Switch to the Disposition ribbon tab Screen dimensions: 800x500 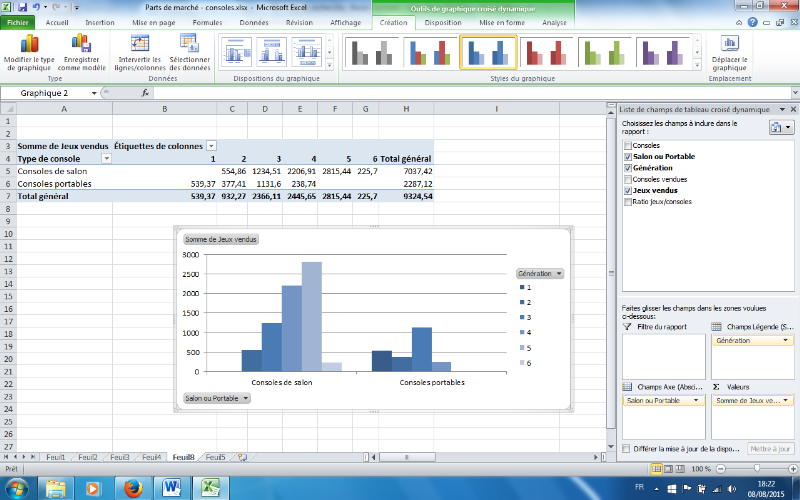coord(442,21)
